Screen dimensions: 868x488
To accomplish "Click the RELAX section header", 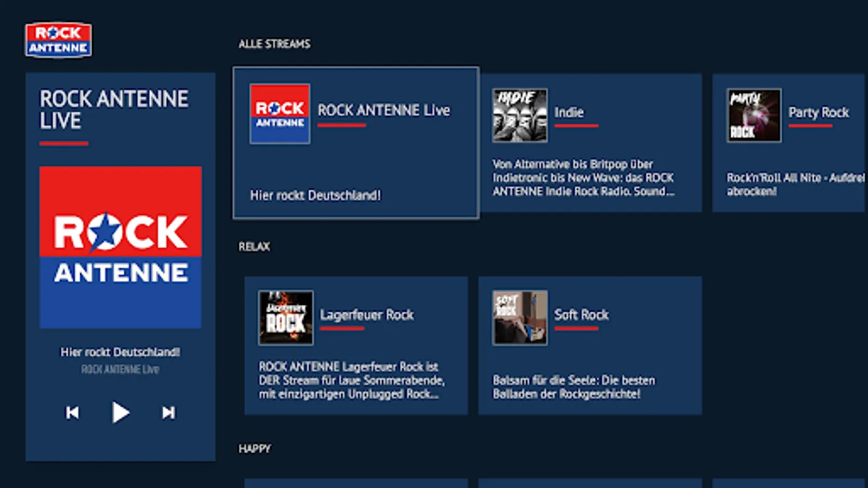I will (254, 246).
